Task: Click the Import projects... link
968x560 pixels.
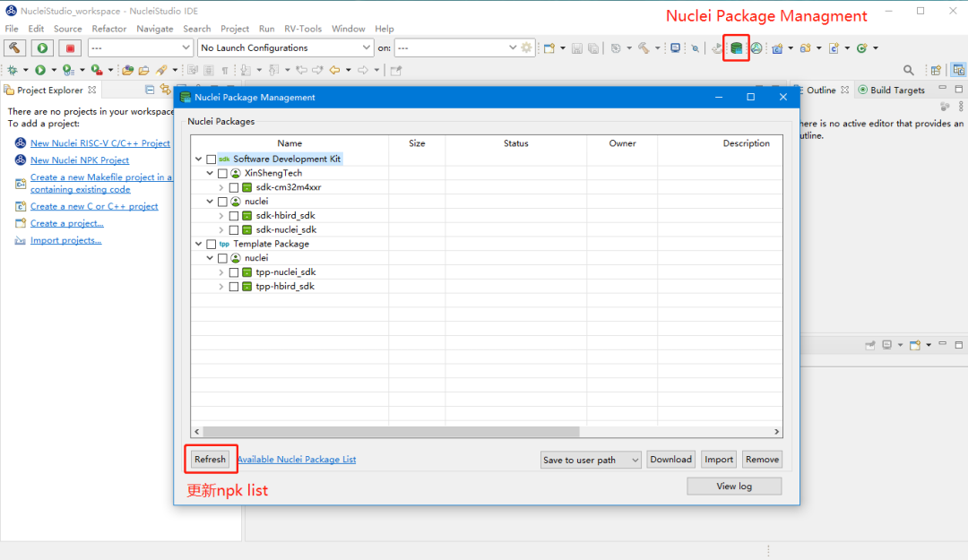Action: click(x=66, y=240)
